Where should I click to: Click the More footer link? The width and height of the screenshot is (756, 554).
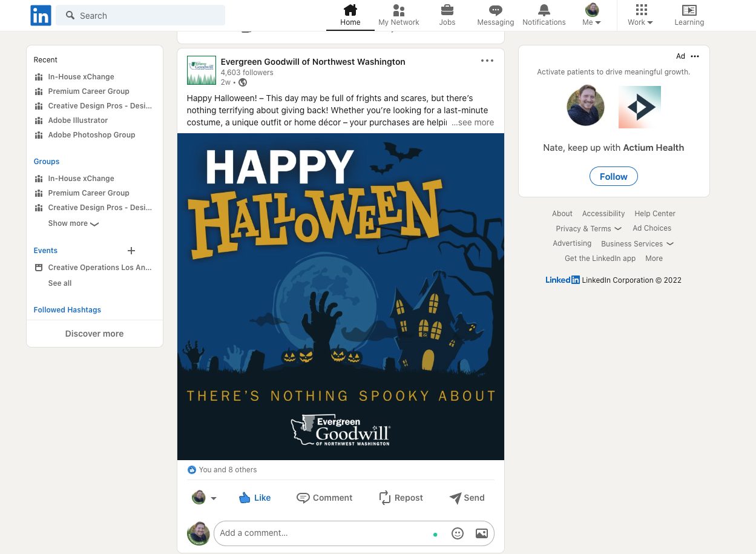[x=654, y=259]
